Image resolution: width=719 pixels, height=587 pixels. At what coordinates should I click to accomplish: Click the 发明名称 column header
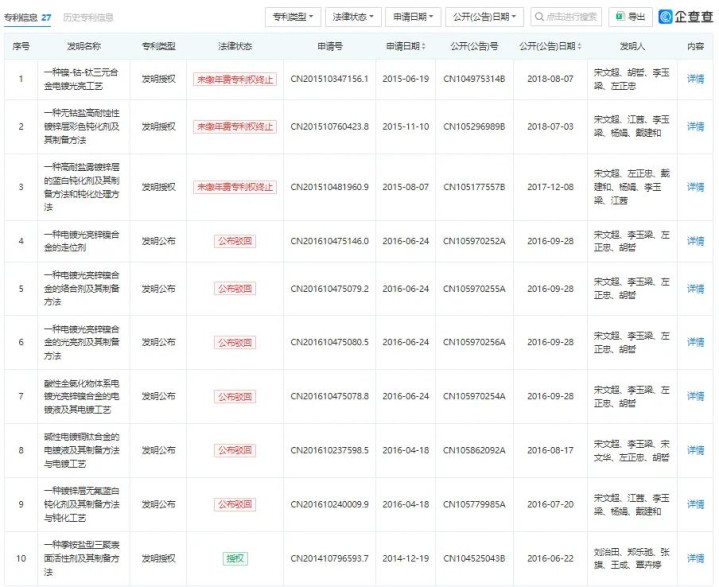pyautogui.click(x=83, y=46)
